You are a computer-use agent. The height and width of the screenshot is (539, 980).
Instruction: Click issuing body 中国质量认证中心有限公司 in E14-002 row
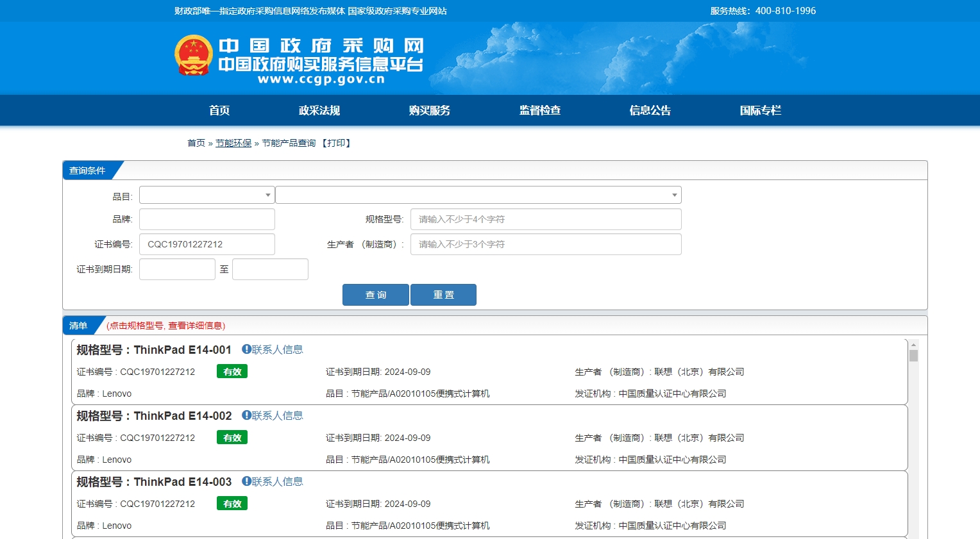(673, 460)
